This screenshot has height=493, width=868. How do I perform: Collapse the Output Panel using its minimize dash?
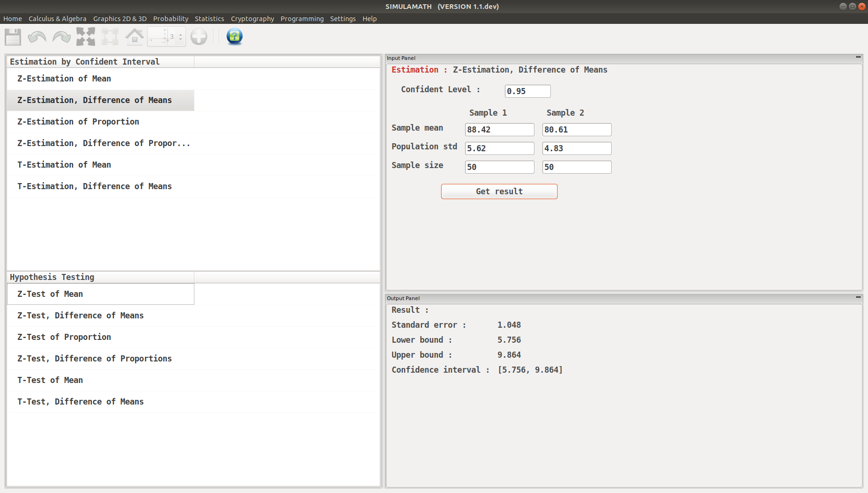pyautogui.click(x=858, y=297)
